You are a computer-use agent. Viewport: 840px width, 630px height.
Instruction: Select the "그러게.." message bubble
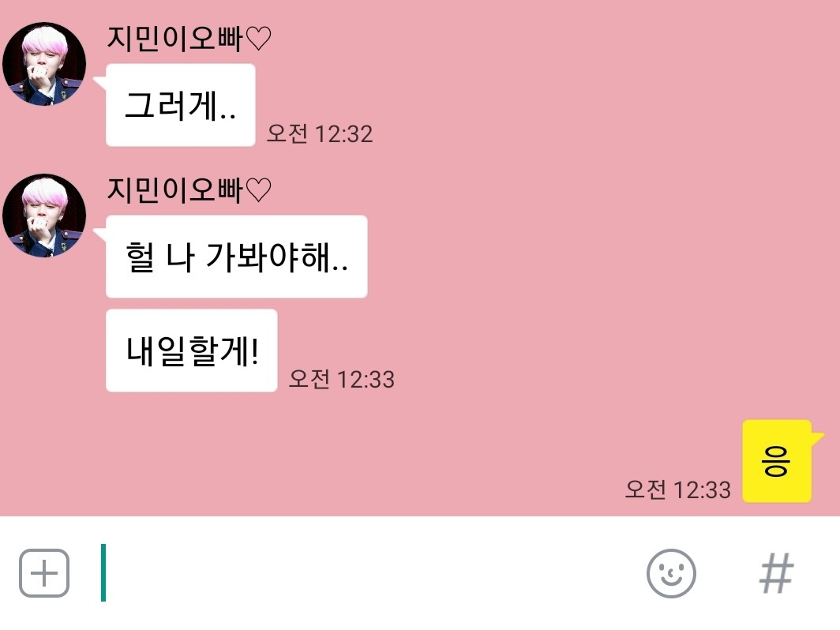tap(181, 105)
